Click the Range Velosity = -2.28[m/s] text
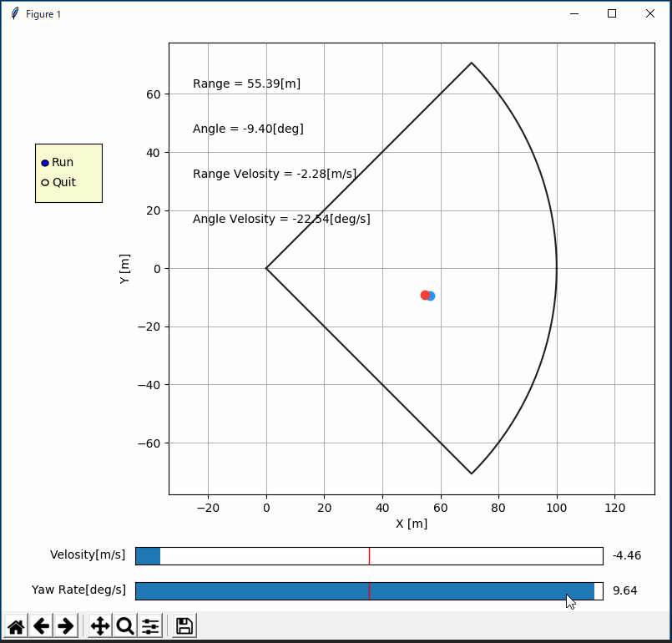Viewport: 672px width, 643px height. click(x=275, y=174)
